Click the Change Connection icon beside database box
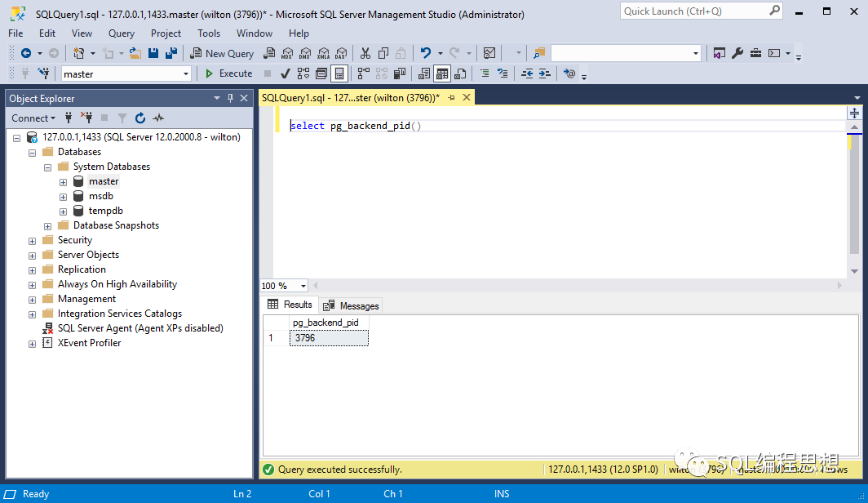The width and height of the screenshot is (868, 503). [x=43, y=73]
